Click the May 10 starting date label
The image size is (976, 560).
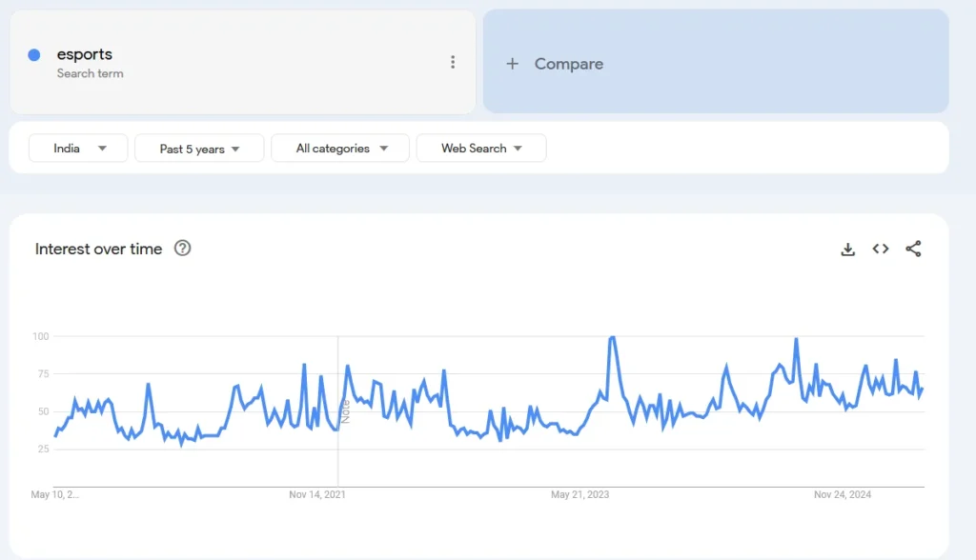tap(55, 495)
